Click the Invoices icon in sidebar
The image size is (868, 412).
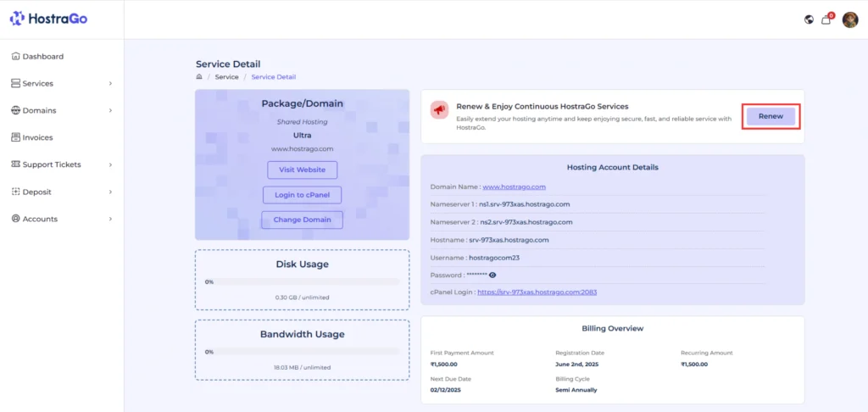pos(15,137)
